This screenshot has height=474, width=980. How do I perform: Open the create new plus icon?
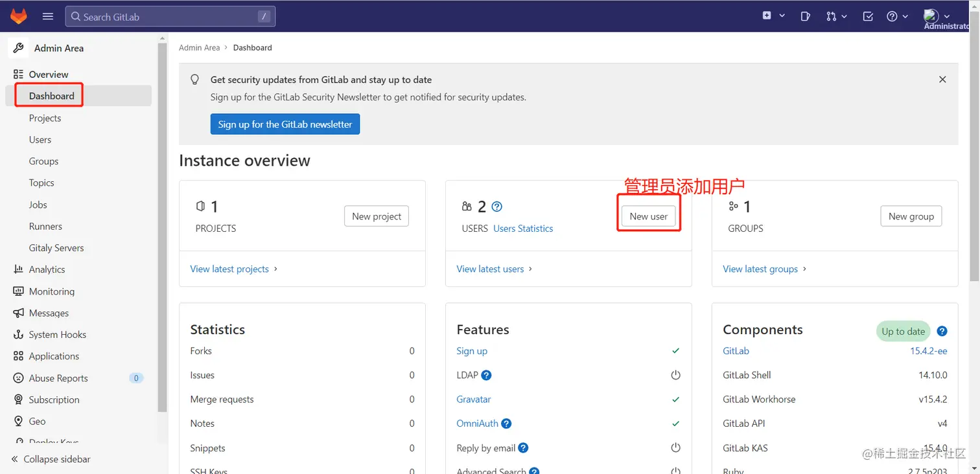[767, 16]
